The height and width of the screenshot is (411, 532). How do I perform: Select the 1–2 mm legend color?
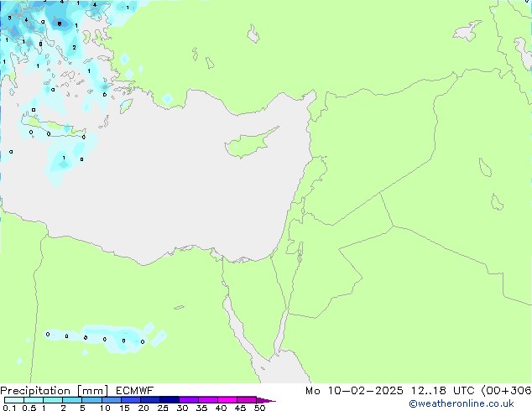(53, 400)
